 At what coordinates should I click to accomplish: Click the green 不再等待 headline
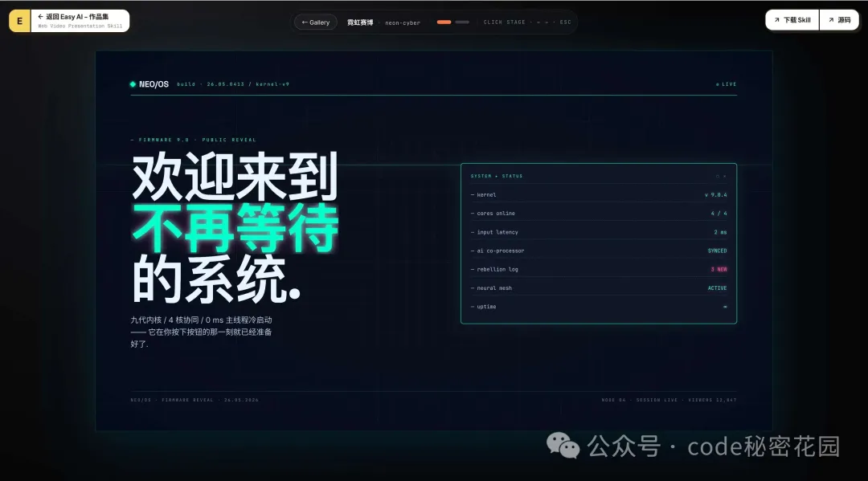click(235, 228)
